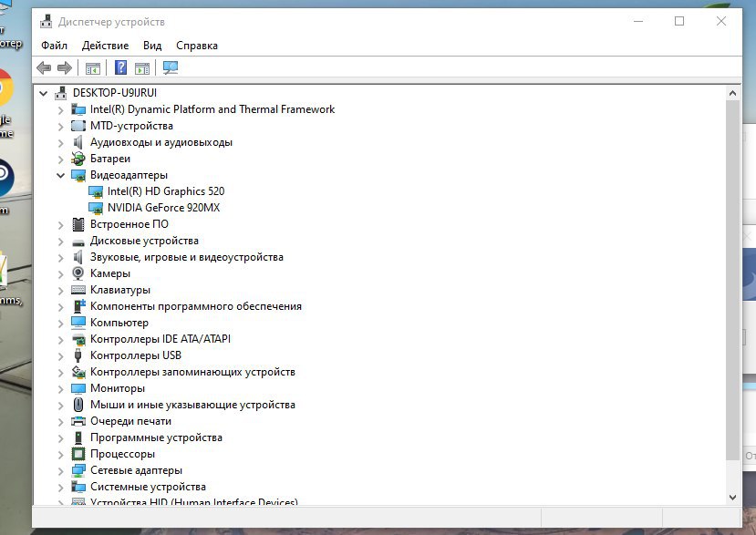
Task: Open the Действие menu
Action: [x=105, y=46]
